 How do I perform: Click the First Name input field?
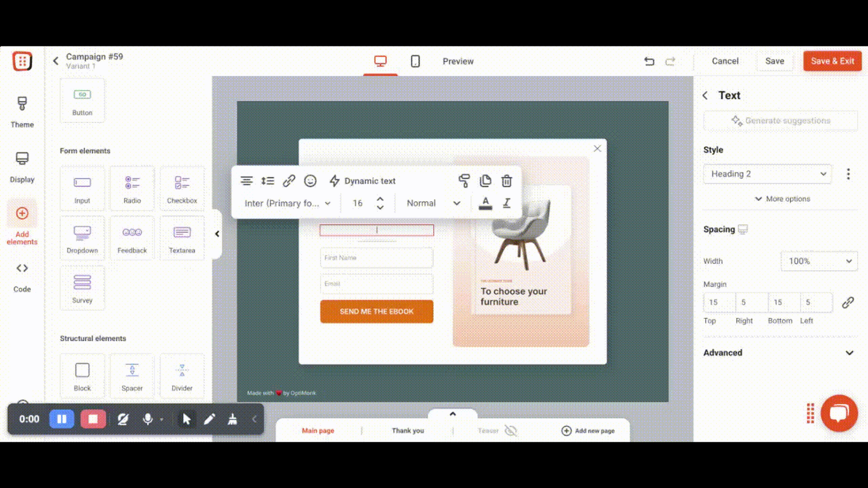[x=376, y=258]
